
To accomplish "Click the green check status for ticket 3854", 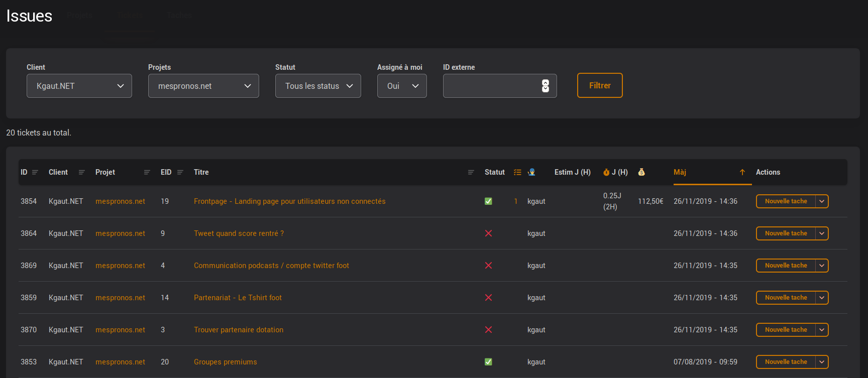I will click(x=488, y=201).
